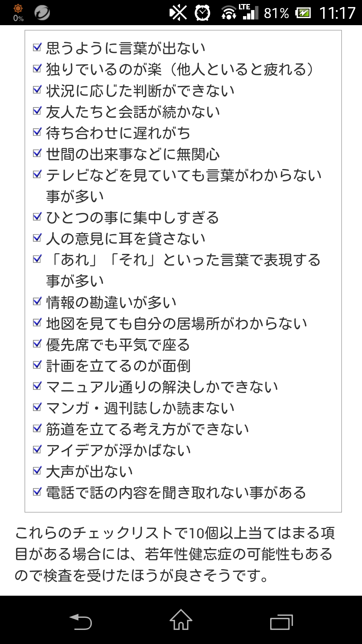This screenshot has width=362, height=644.
Task: Tap the muted vibrate status icon
Action: pyautogui.click(x=178, y=13)
